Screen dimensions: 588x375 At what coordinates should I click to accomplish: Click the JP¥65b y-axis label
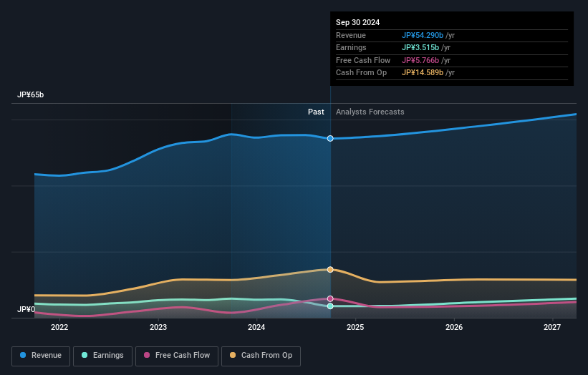30,94
